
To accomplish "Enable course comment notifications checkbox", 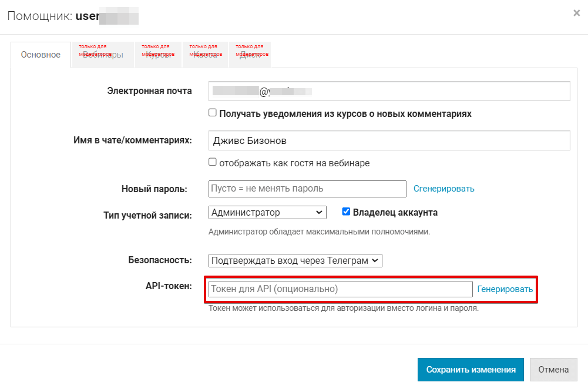I will (x=213, y=113).
